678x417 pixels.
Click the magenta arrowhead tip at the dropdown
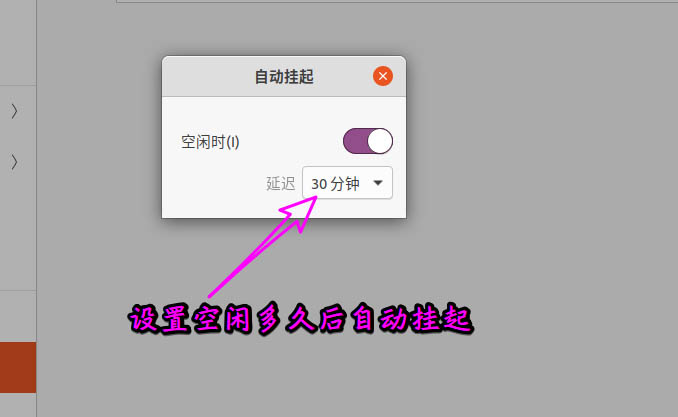click(315, 198)
